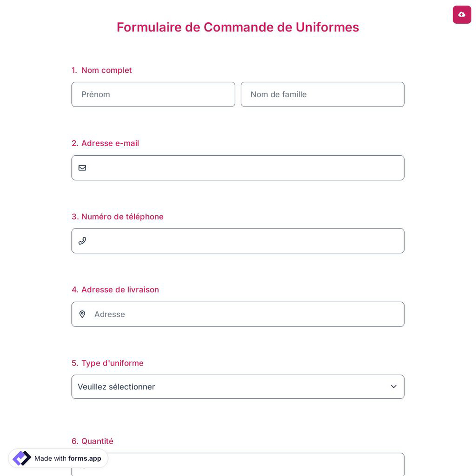Click the "Made with forms.app" badge

tap(58, 458)
